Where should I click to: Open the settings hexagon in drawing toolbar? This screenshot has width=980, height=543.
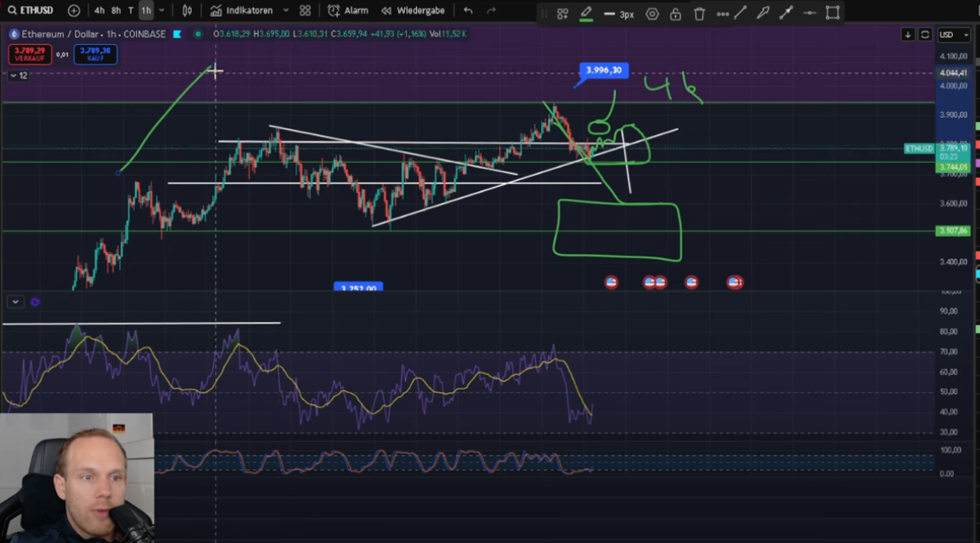coord(652,14)
